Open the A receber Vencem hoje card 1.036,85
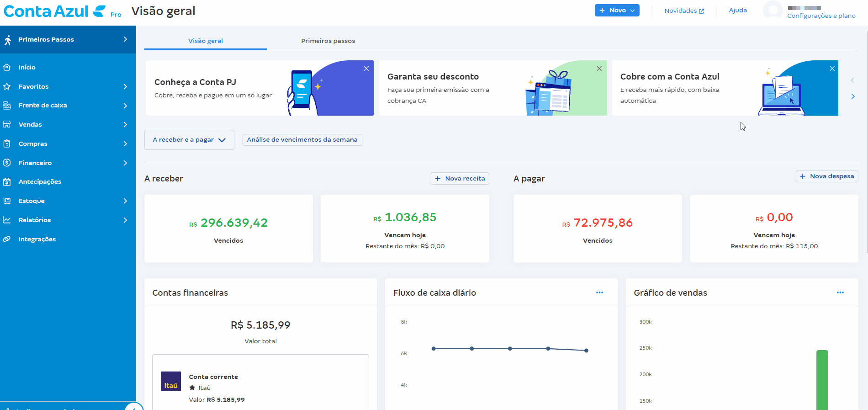 pos(405,229)
